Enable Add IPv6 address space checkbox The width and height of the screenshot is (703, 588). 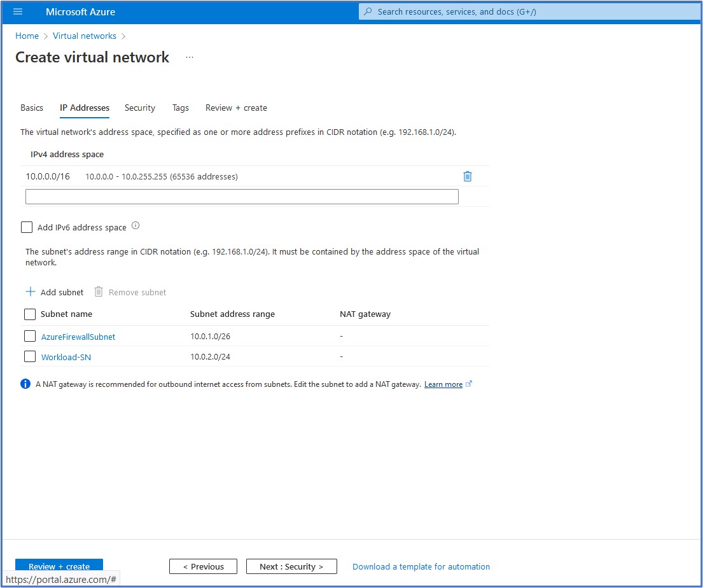coord(27,227)
